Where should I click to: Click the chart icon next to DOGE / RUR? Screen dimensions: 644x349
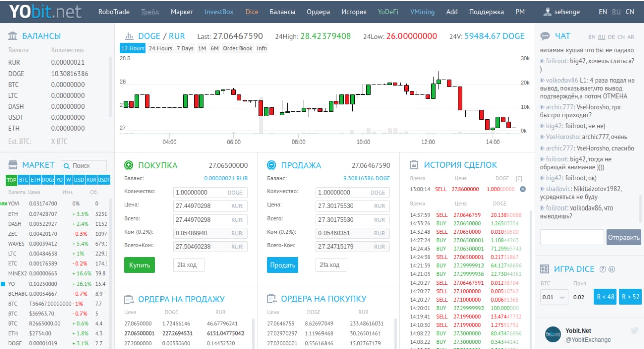(129, 36)
